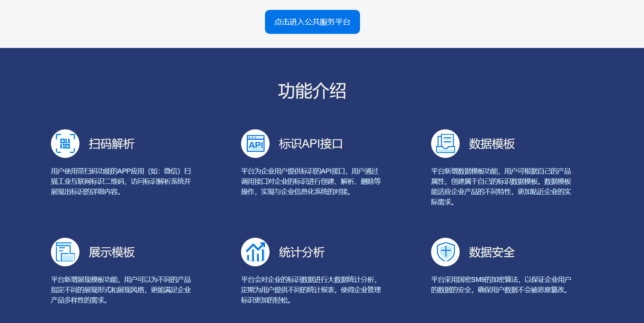Click the 统计分析 bar chart icon

[255, 252]
